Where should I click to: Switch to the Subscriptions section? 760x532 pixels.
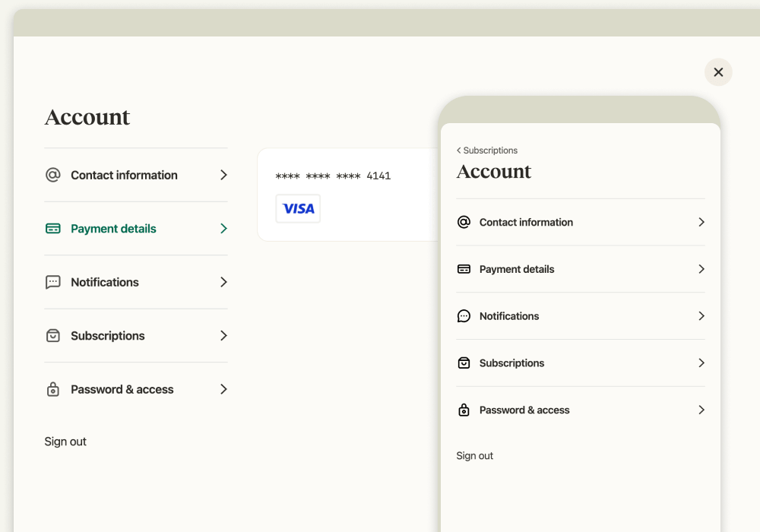click(x=108, y=335)
